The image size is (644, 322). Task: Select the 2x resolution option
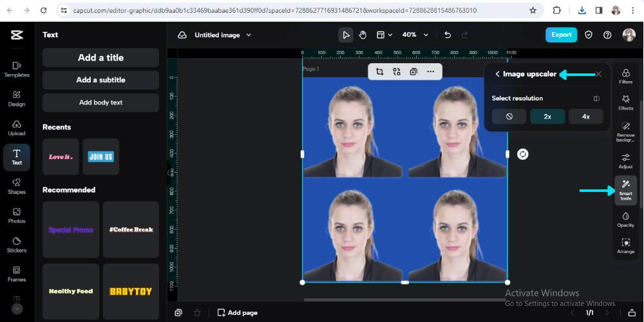tap(547, 117)
